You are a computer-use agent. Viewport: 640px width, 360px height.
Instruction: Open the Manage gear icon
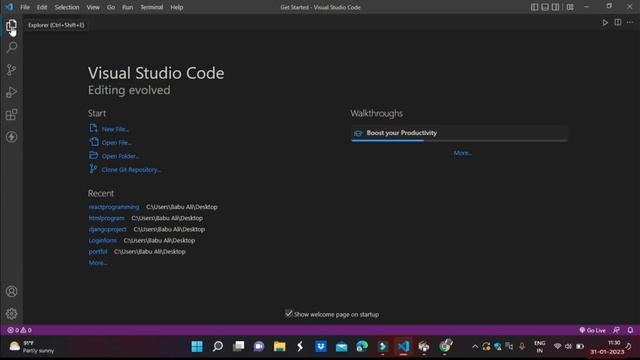click(11, 313)
